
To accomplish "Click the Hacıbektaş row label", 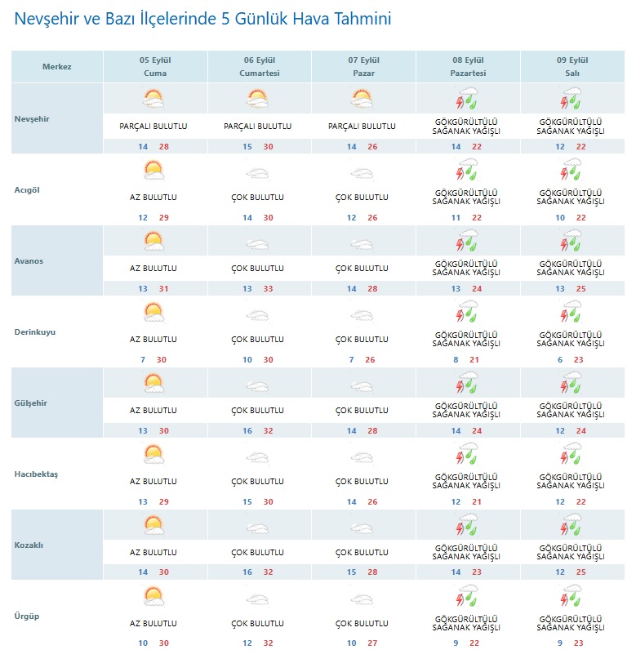I will tap(36, 474).
